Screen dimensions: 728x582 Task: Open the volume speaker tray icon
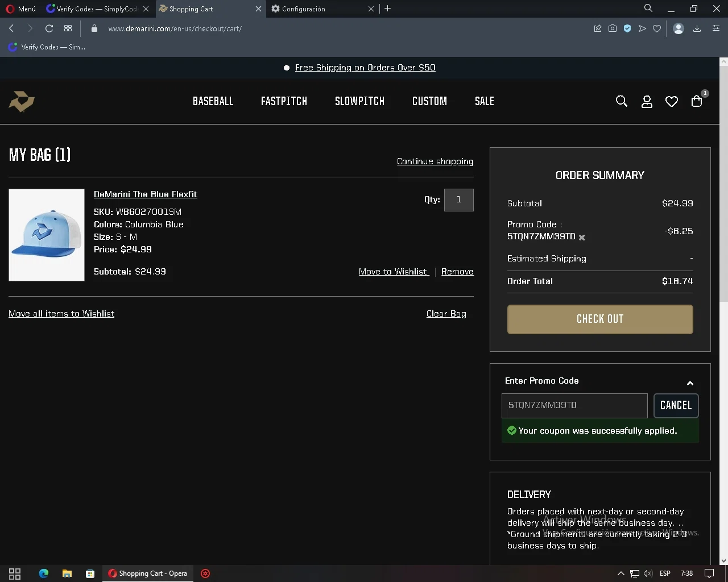648,573
